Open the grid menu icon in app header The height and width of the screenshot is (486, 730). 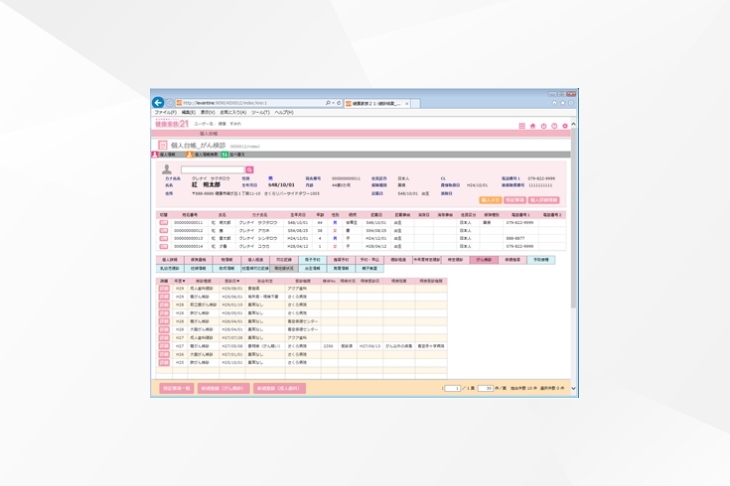click(x=521, y=126)
